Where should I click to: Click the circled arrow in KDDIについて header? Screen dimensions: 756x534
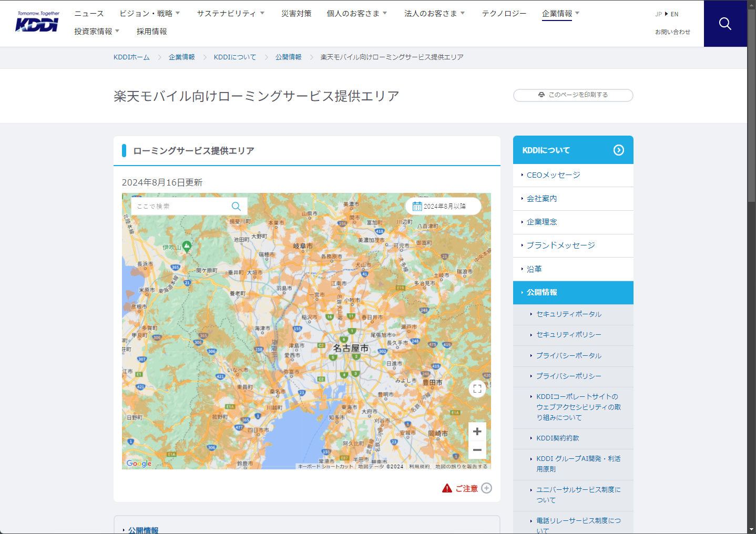619,150
